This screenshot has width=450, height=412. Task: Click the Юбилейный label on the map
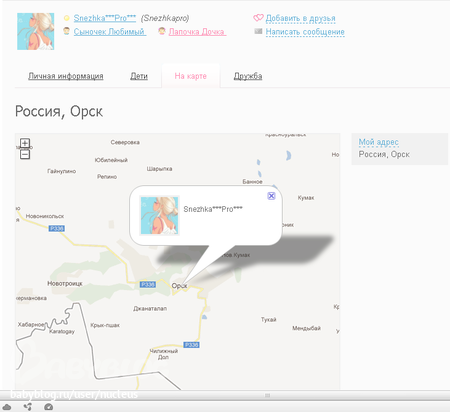tap(111, 160)
